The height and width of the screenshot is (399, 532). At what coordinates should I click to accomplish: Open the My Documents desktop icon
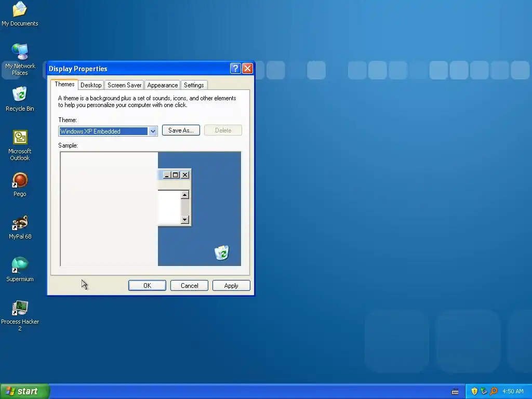click(20, 14)
